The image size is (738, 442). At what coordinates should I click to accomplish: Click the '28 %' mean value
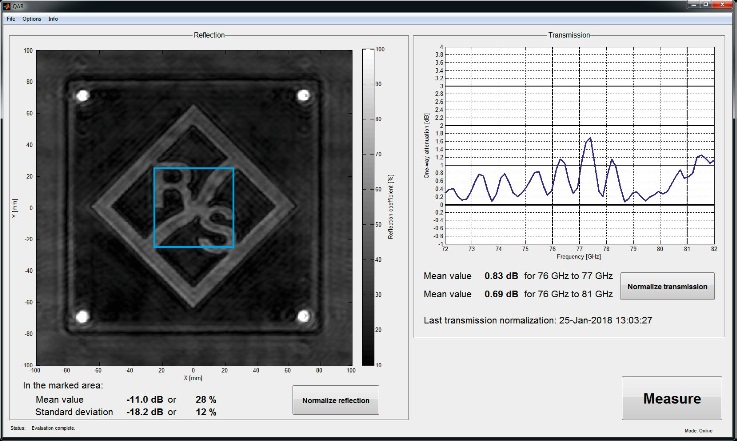206,399
